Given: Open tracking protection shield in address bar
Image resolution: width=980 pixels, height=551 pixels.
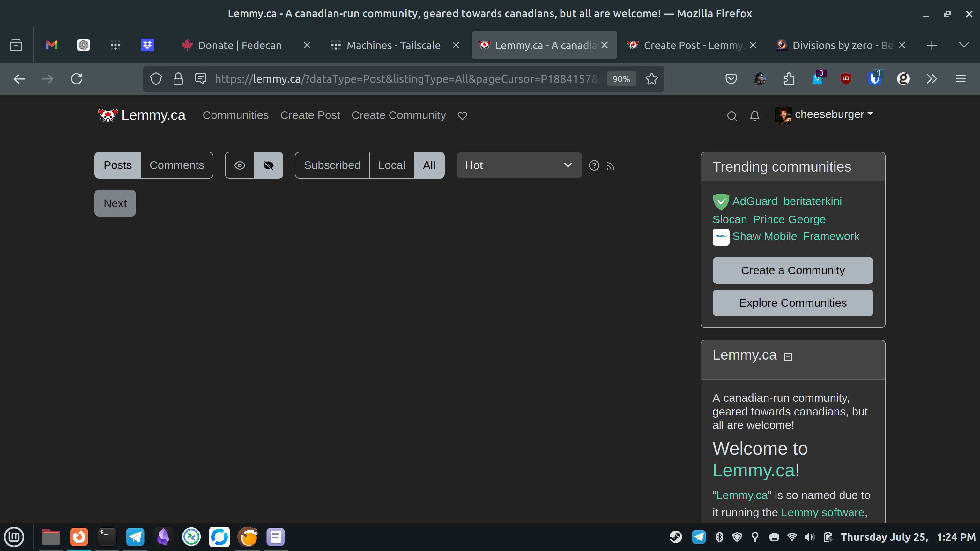Looking at the screenshot, I should [156, 79].
